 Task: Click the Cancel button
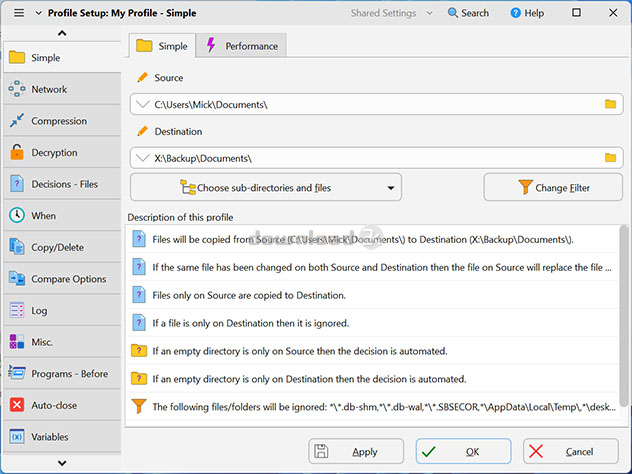coord(571,451)
